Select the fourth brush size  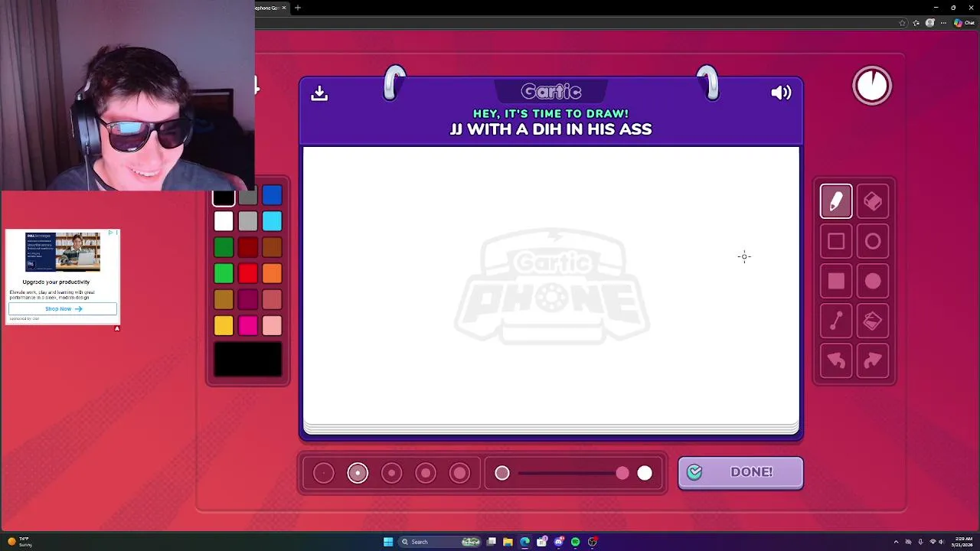pyautogui.click(x=426, y=474)
